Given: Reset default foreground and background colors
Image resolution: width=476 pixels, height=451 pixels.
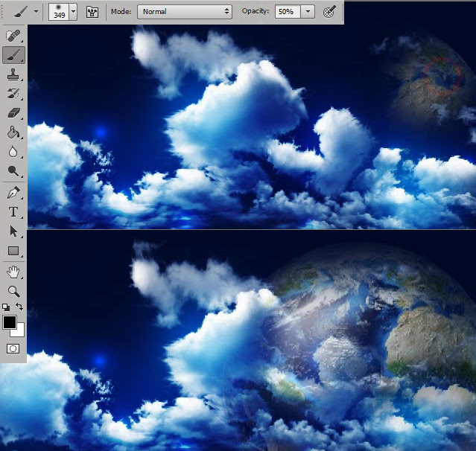Looking at the screenshot, I should pyautogui.click(x=6, y=307).
